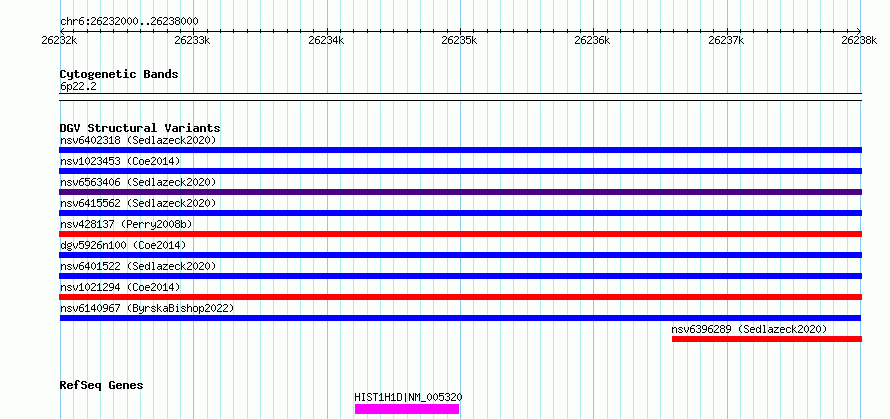Viewport: 890px width, 419px height.
Task: Select the blue bar under nsv6415562
Action: pos(460,213)
